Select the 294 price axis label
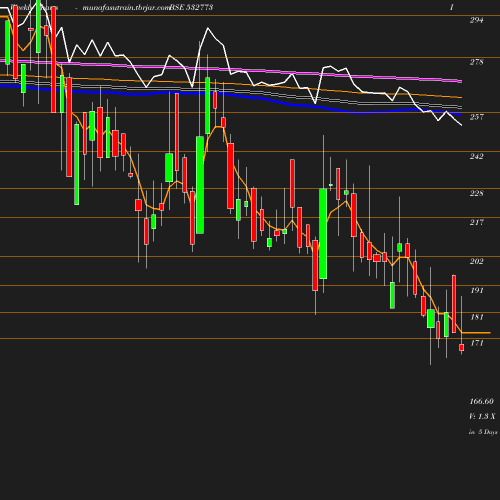The height and width of the screenshot is (500, 500). tap(476, 20)
